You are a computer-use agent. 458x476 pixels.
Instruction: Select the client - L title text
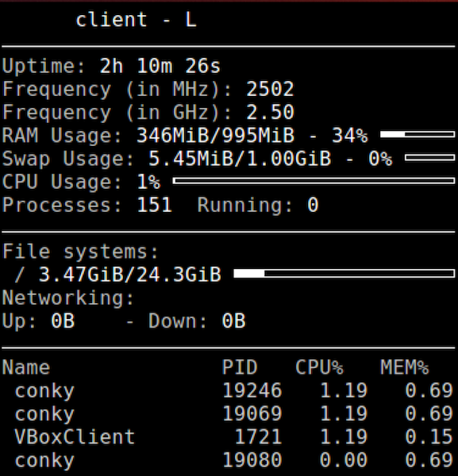click(x=136, y=20)
